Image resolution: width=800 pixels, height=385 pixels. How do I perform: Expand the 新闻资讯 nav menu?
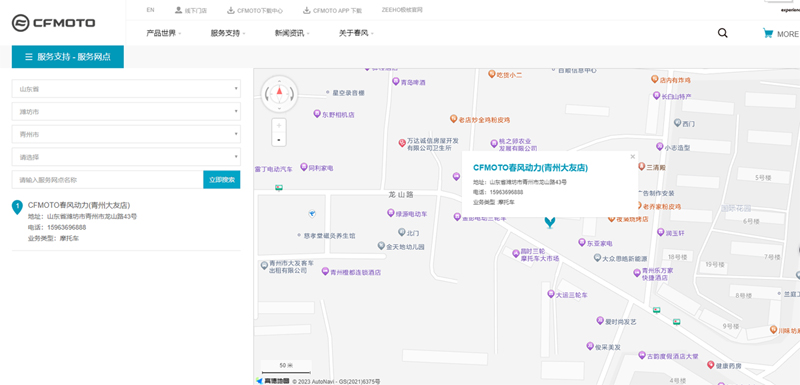(291, 33)
